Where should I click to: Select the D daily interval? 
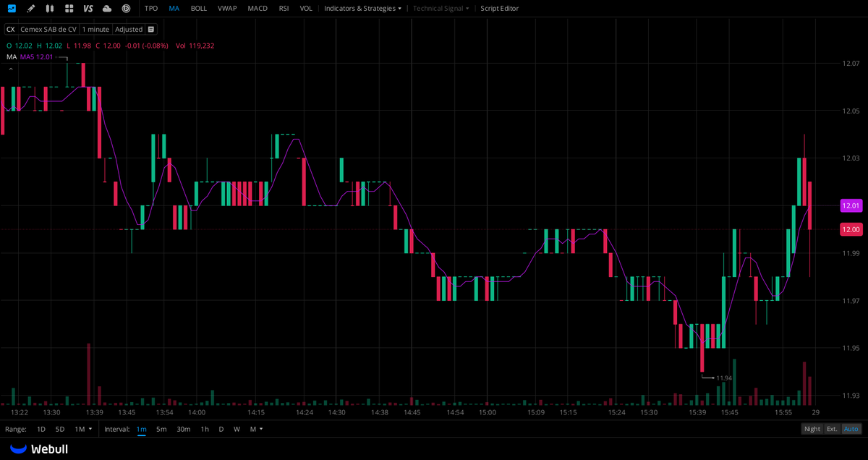click(x=221, y=429)
